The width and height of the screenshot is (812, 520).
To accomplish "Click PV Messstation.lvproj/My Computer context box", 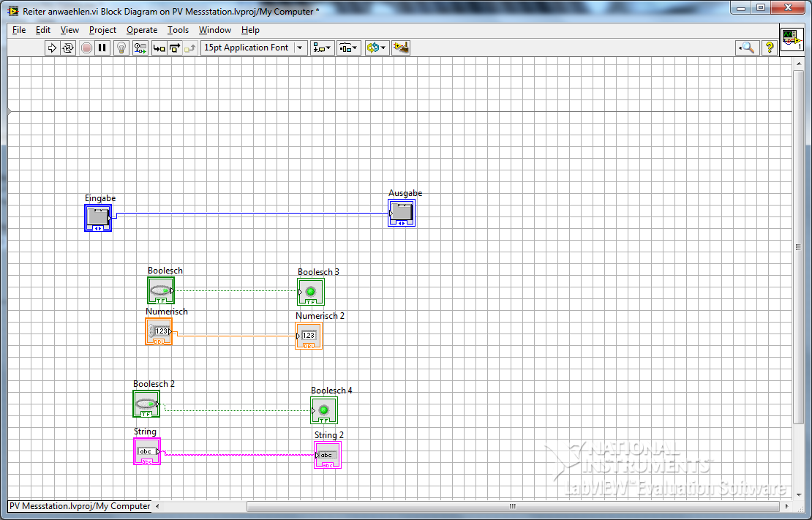I will pos(80,506).
